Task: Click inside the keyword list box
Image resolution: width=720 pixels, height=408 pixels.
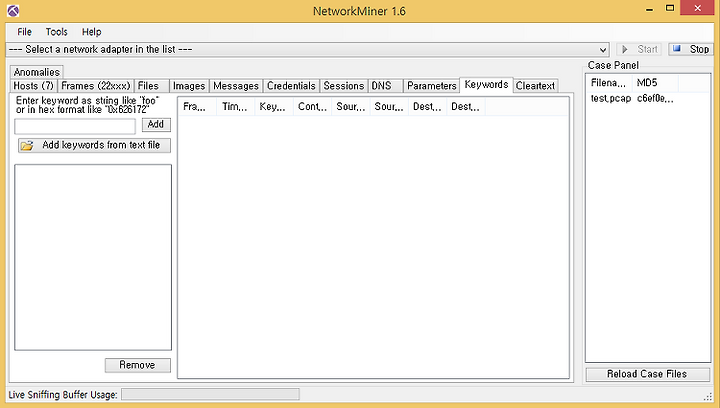Action: [x=93, y=257]
